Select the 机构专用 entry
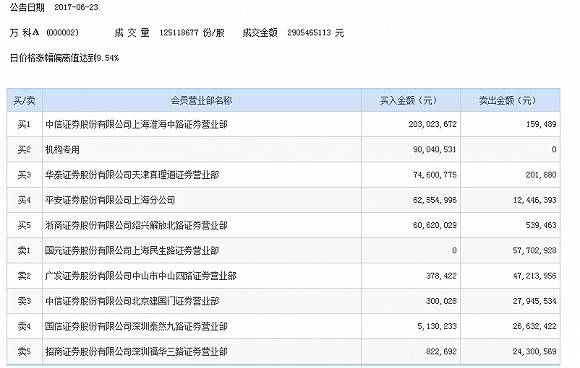The width and height of the screenshot is (580, 368). click(63, 150)
